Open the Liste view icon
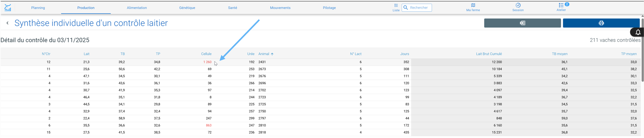The image size is (644, 138). (x=396, y=6)
